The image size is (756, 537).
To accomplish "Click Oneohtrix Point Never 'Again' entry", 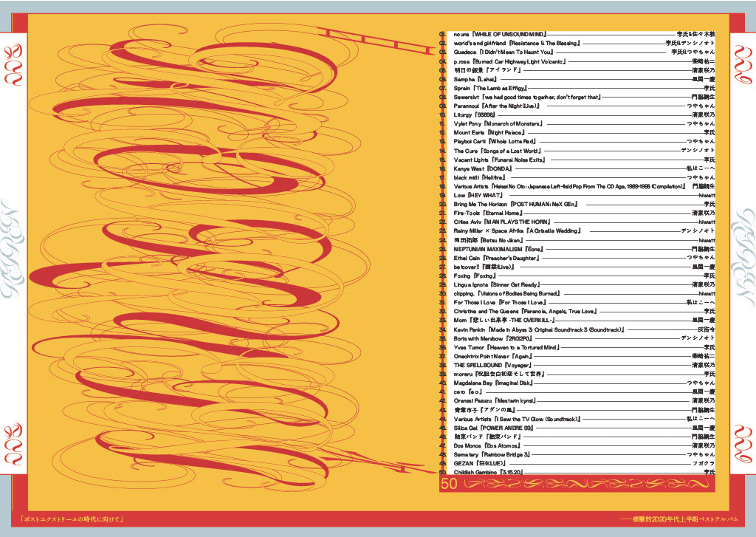I will 577,356.
